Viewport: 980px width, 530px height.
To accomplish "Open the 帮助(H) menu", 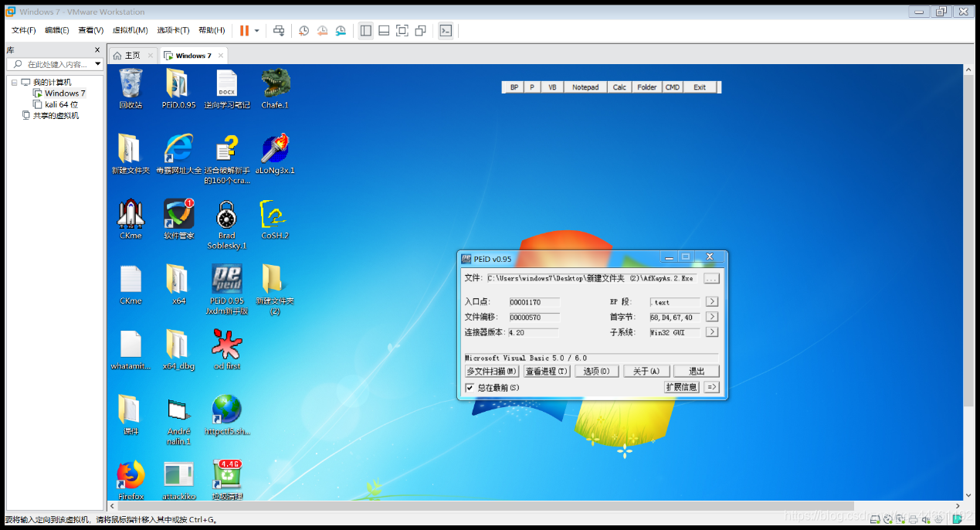I will tap(212, 30).
